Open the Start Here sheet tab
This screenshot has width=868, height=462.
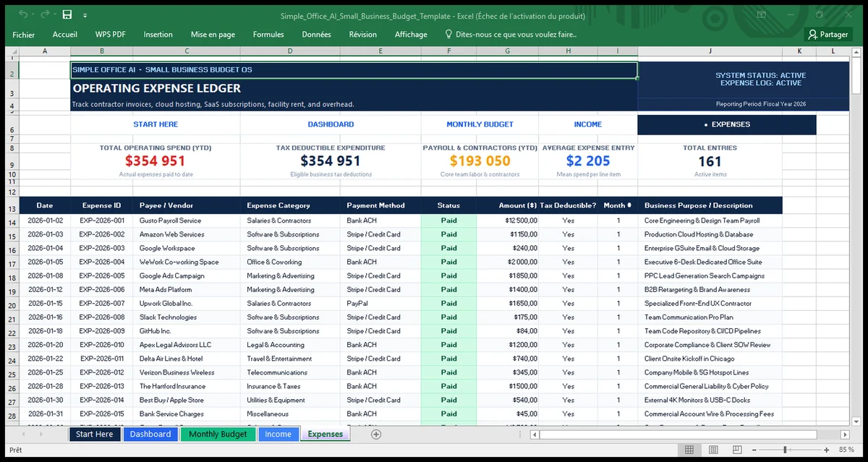pos(95,434)
